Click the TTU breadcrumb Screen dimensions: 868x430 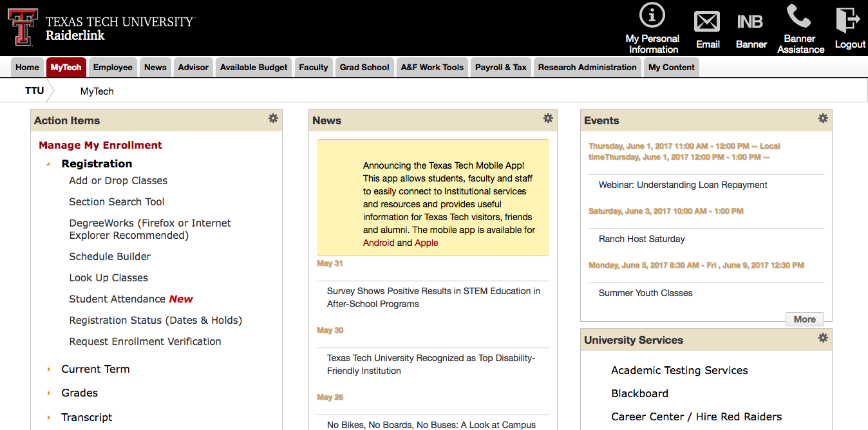pos(35,91)
